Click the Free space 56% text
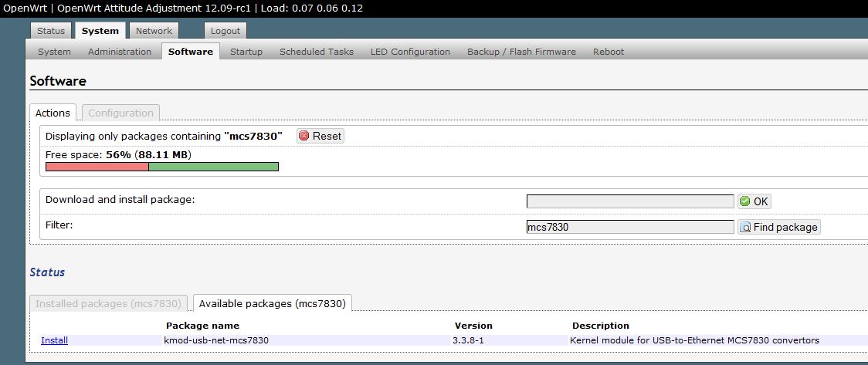 pyautogui.click(x=118, y=154)
